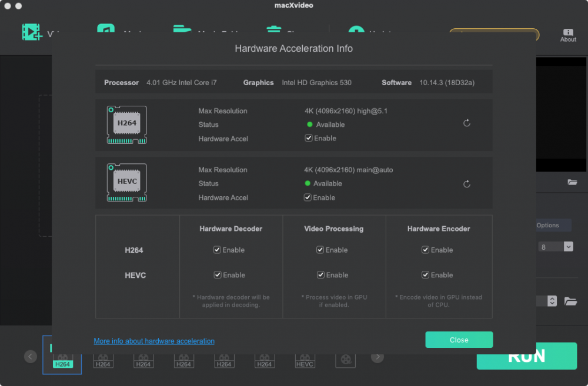Click the 'Hardware Acceleration Info' dialog title
The image size is (588, 386).
[x=293, y=48]
